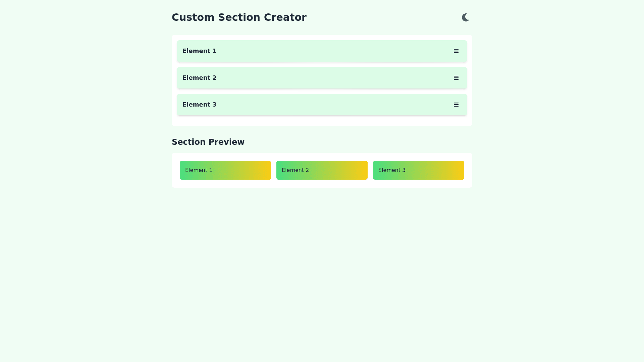The width and height of the screenshot is (644, 362).
Task: Click the Element 2 text in preview card
Action: pyautogui.click(x=295, y=170)
